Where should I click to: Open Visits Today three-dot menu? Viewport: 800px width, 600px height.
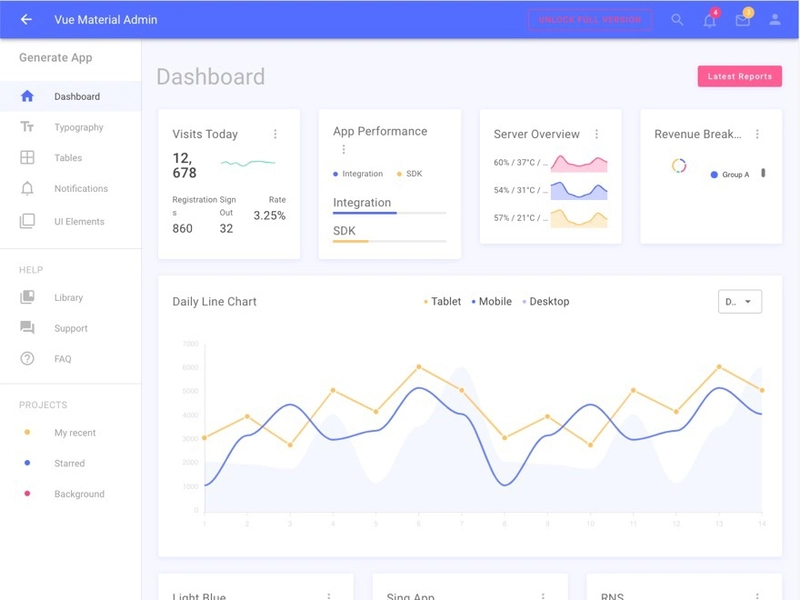pos(275,134)
